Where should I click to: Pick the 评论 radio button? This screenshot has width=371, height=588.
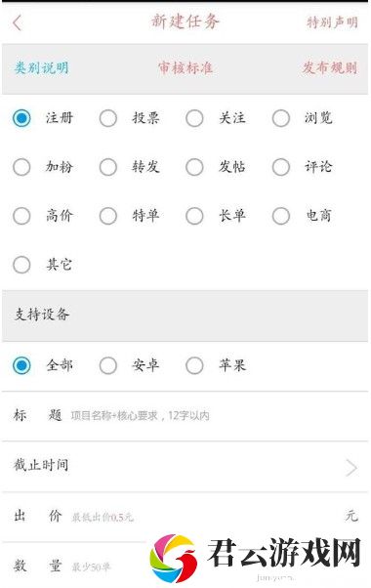pyautogui.click(x=281, y=167)
